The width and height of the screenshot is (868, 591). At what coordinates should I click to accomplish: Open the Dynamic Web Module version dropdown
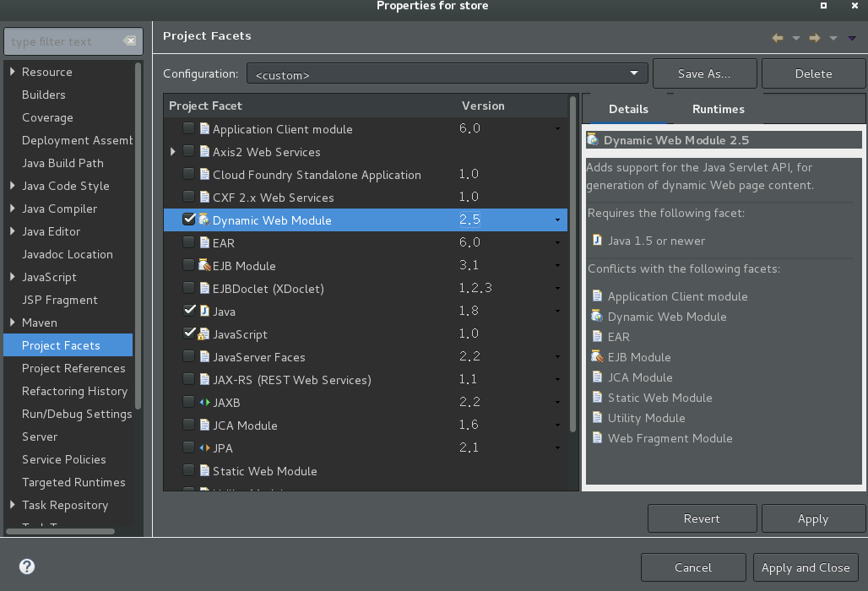[557, 220]
